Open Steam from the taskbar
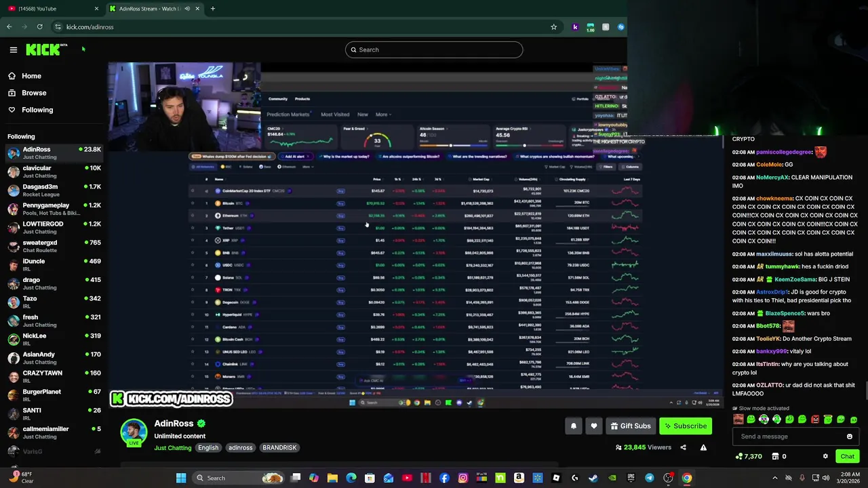The height and width of the screenshot is (488, 868). click(593, 478)
